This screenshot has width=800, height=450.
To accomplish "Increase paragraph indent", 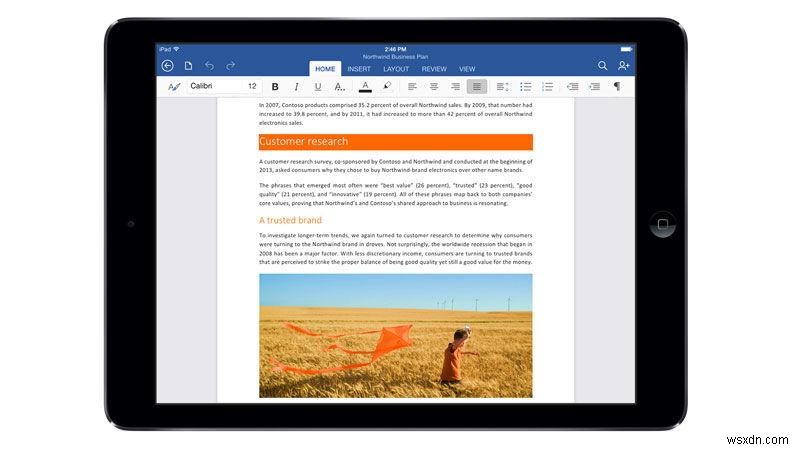I will tap(594, 87).
